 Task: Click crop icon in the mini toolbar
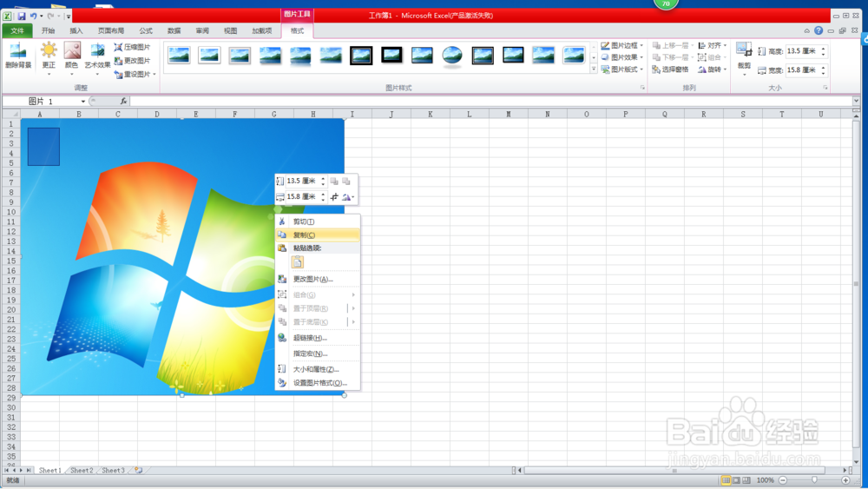(334, 196)
